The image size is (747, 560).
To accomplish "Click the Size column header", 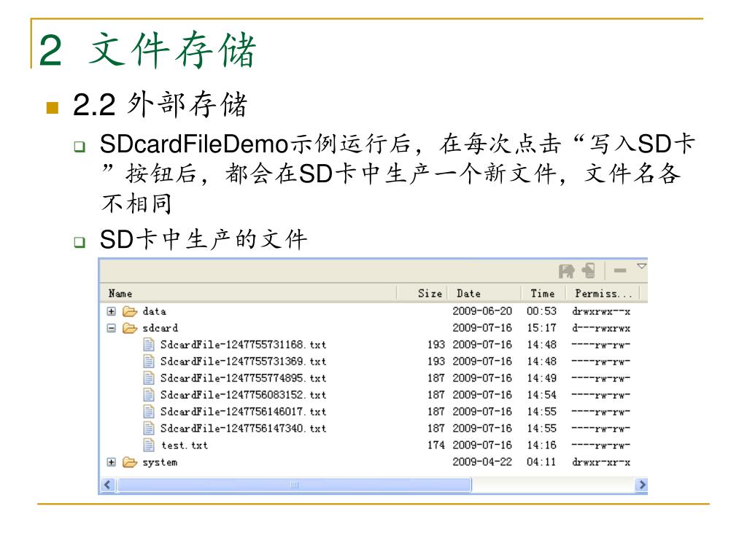I will [422, 293].
